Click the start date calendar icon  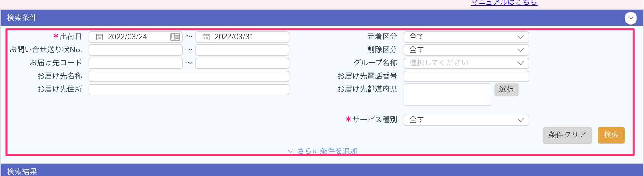(99, 37)
